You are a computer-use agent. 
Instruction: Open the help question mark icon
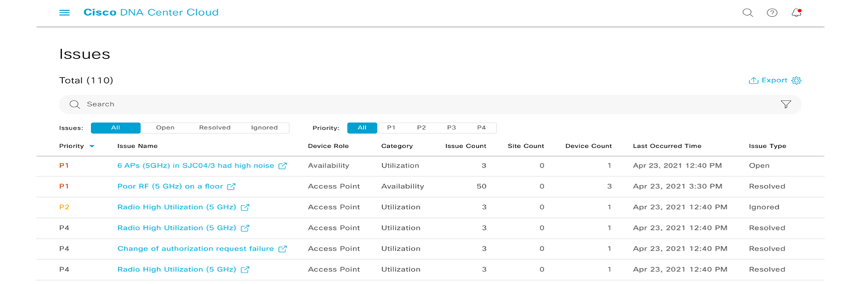772,13
